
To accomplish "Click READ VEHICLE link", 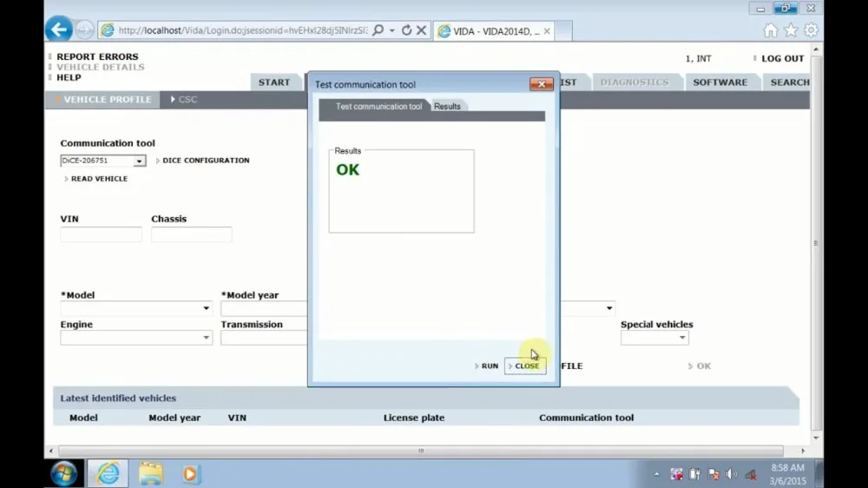I will pyautogui.click(x=99, y=178).
